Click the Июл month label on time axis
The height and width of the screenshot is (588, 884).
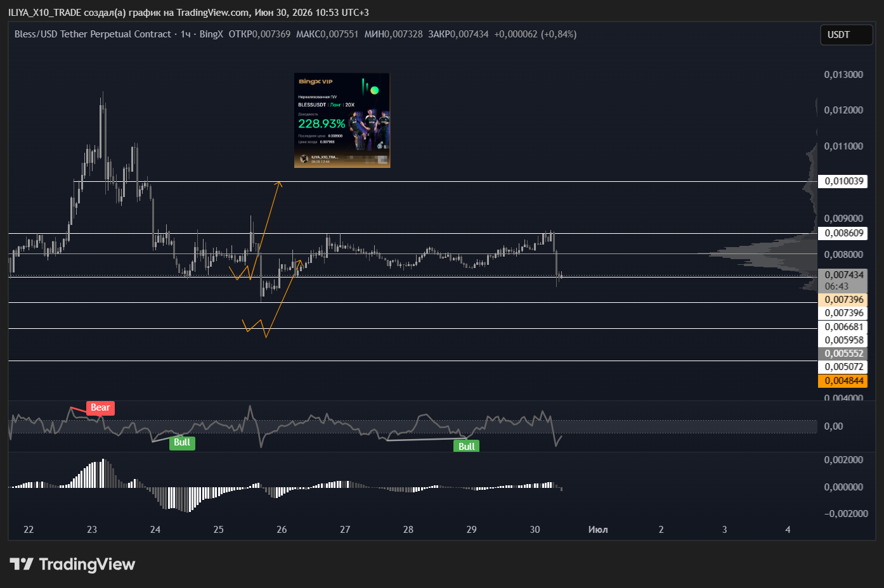(x=598, y=530)
